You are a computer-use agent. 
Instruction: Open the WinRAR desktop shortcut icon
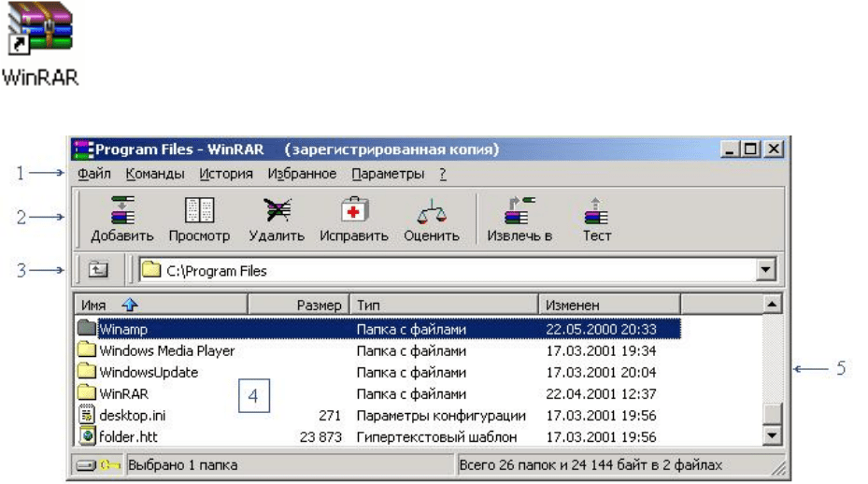coord(40,28)
